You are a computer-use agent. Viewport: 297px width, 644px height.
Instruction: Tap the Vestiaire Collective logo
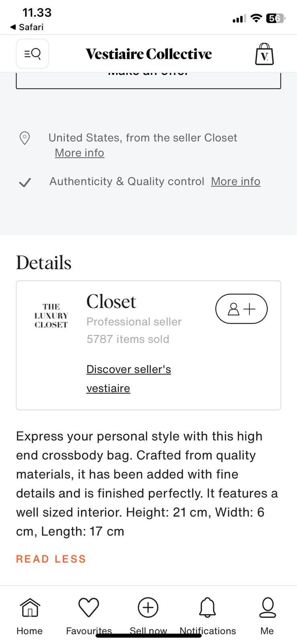pyautogui.click(x=149, y=54)
